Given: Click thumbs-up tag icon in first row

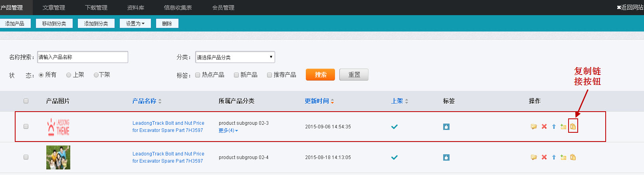Looking at the screenshot, I should tap(446, 127).
